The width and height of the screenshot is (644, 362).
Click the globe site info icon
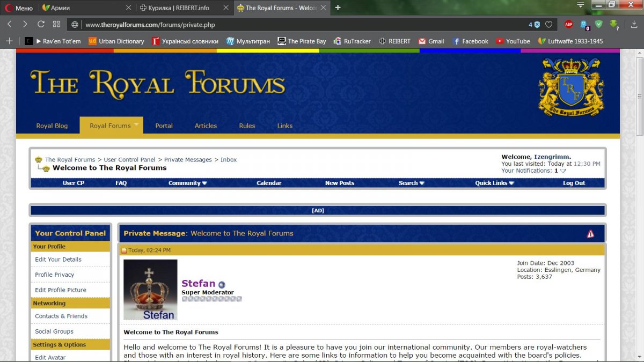click(x=75, y=25)
